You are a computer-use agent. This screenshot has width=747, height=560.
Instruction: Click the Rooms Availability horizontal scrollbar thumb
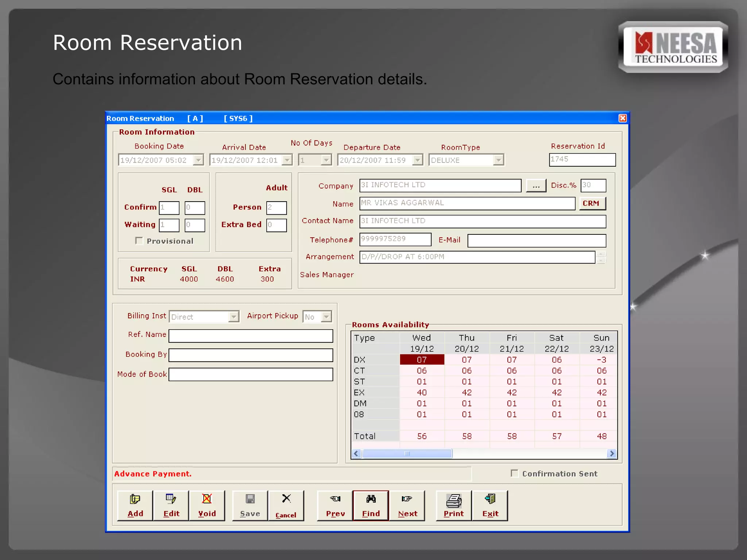coord(407,454)
